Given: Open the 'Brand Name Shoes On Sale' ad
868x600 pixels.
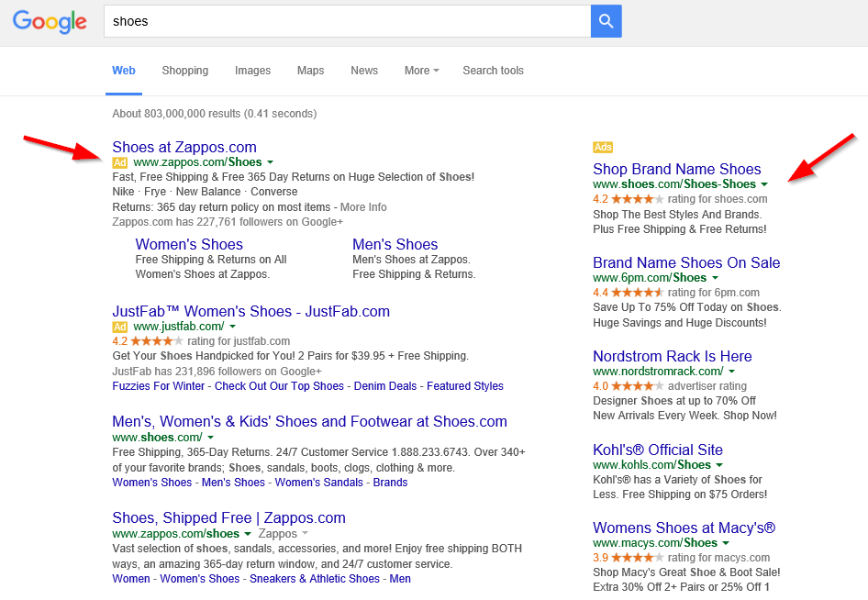Looking at the screenshot, I should click(686, 262).
